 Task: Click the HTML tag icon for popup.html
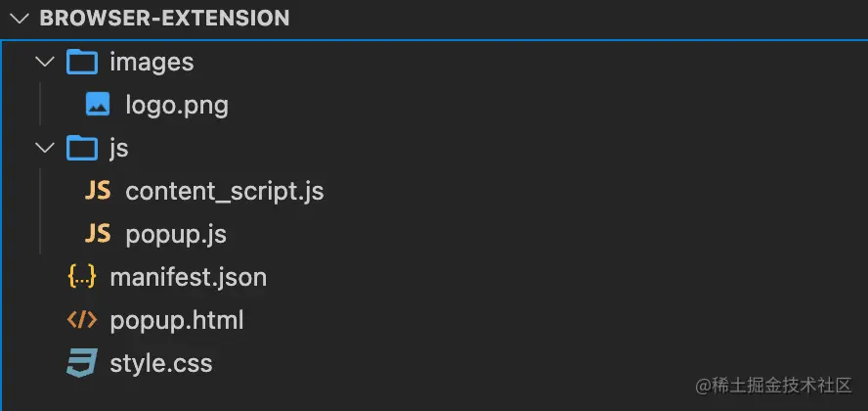pyautogui.click(x=82, y=320)
